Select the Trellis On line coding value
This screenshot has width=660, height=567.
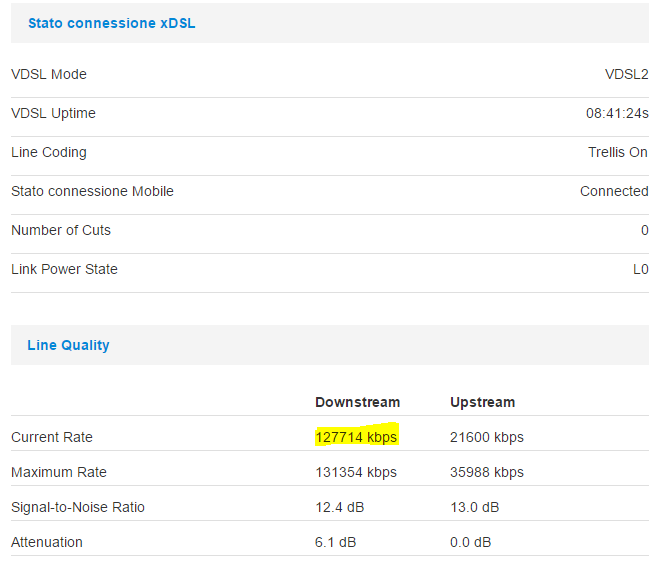coord(617,152)
